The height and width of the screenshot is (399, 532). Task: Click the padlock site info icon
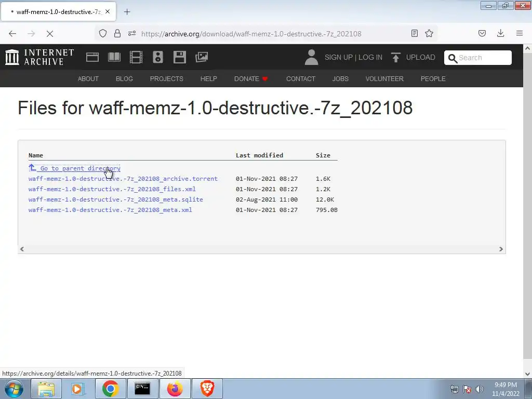tap(117, 33)
